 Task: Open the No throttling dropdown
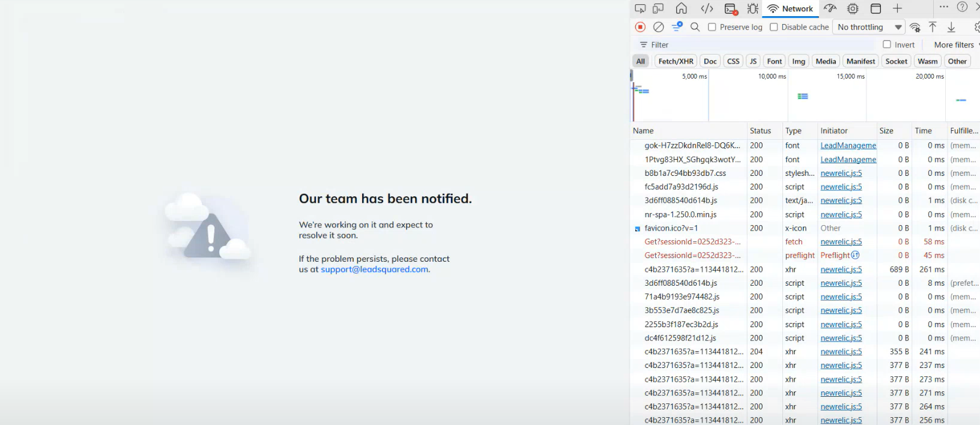[x=869, y=27]
